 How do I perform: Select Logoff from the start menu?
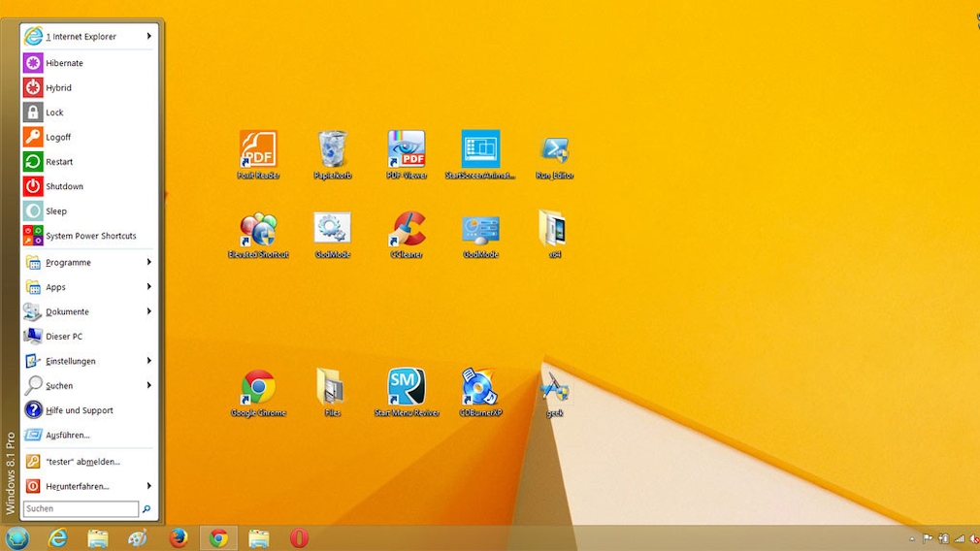[88, 137]
